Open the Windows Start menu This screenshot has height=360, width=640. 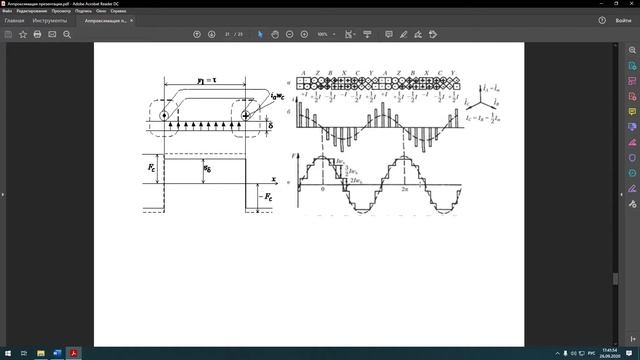point(8,353)
